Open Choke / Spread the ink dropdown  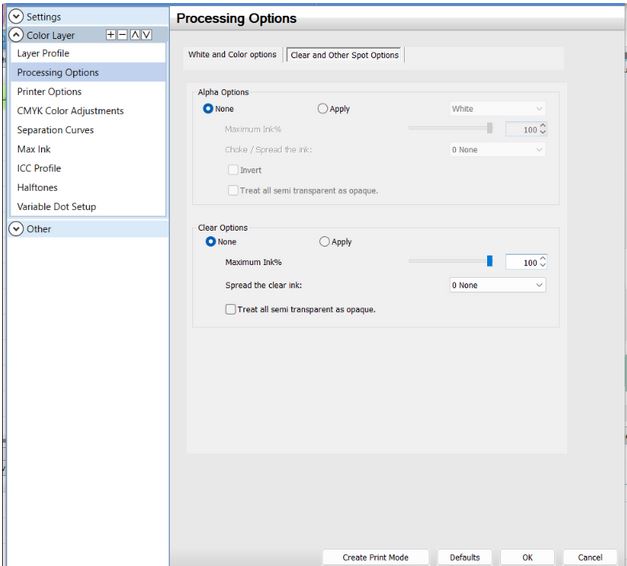497,150
